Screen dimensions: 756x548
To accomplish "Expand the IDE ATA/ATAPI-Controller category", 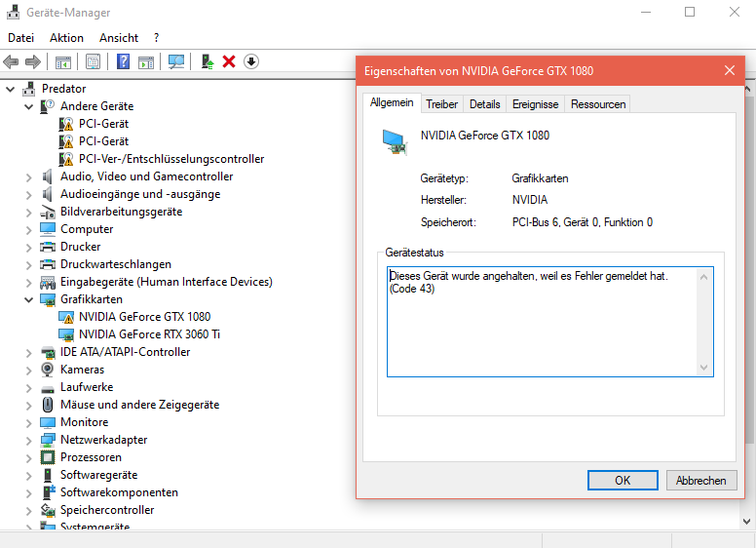I will click(29, 353).
